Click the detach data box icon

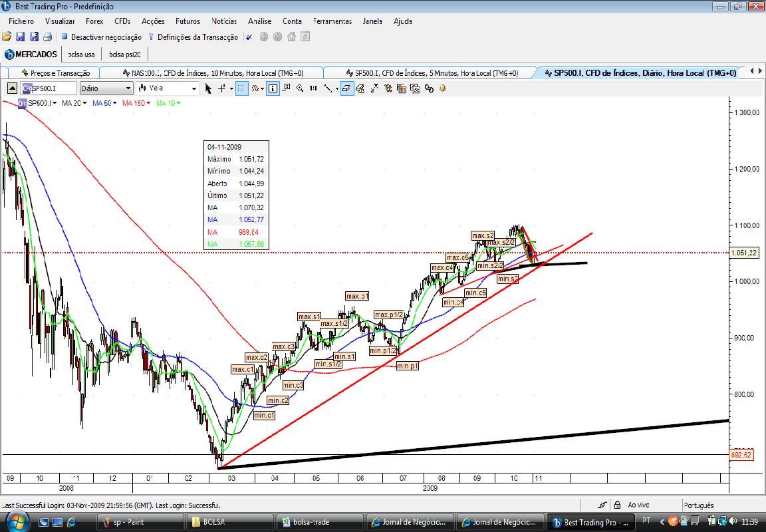287,88
